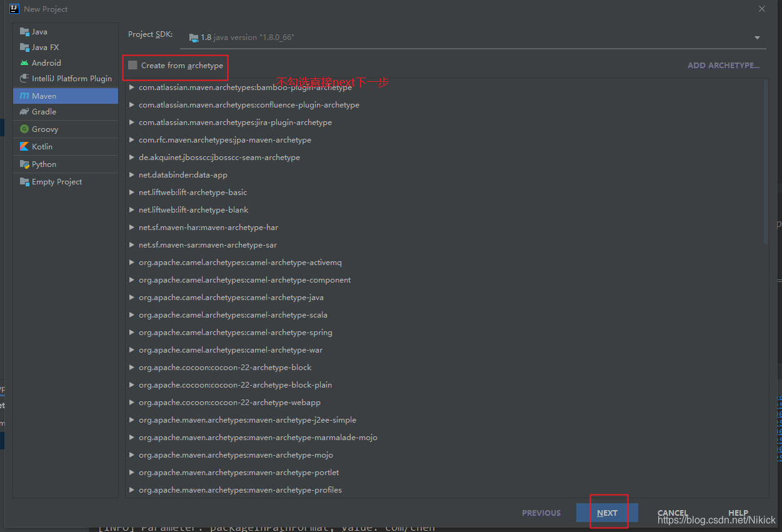Choose Kotlin project type

tap(66, 146)
